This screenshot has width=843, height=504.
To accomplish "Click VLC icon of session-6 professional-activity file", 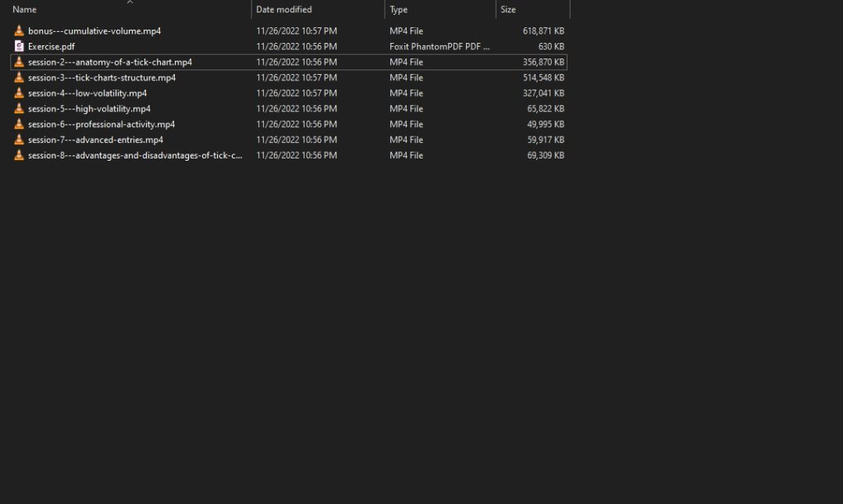I will [20, 125].
